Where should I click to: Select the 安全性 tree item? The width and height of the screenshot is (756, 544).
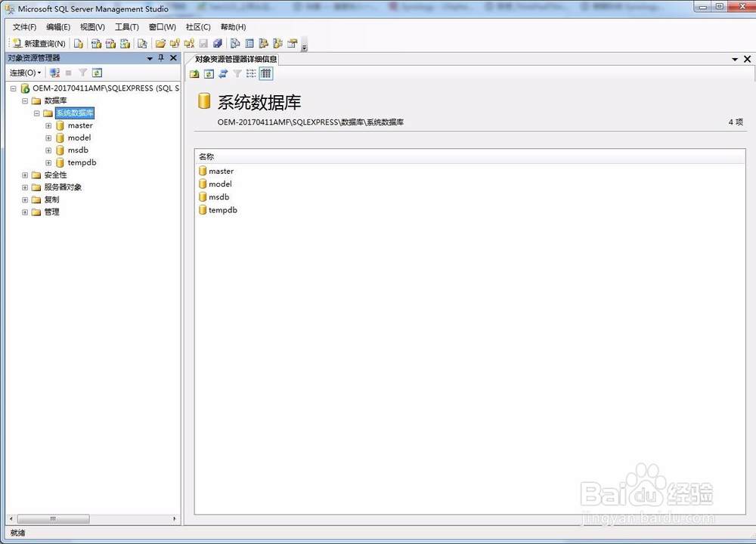55,175
